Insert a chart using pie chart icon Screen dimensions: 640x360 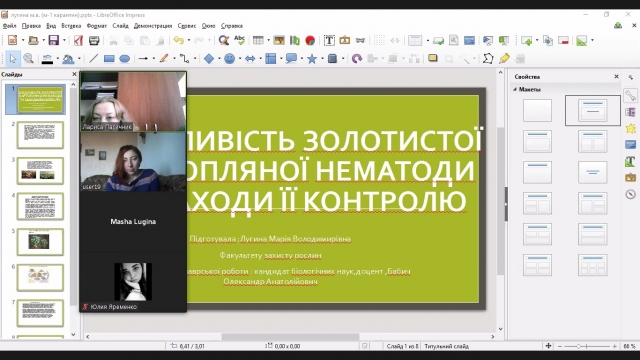point(310,40)
